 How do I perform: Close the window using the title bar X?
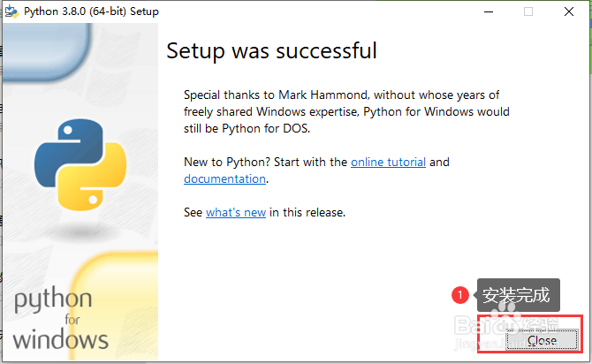[x=569, y=11]
